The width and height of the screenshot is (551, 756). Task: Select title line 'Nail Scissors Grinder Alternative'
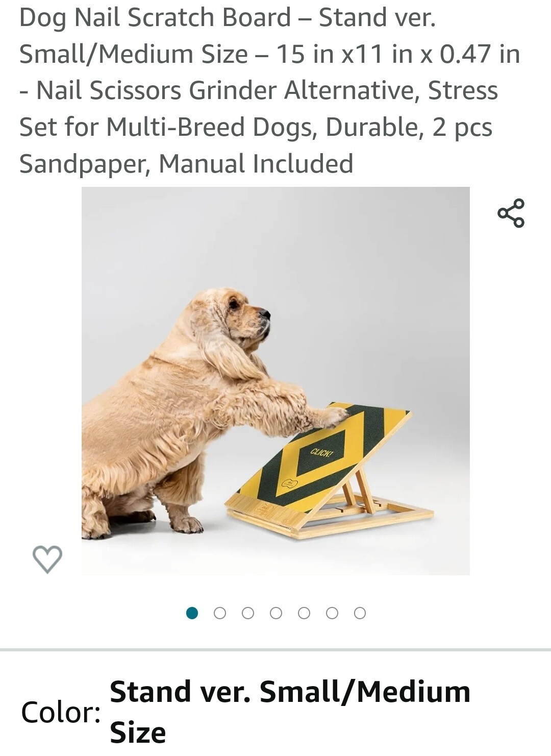tap(228, 90)
